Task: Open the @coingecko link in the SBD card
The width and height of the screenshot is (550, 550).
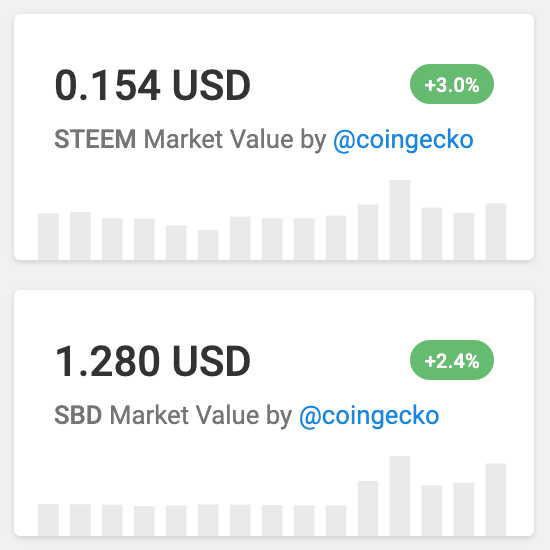Action: pyautogui.click(x=369, y=416)
